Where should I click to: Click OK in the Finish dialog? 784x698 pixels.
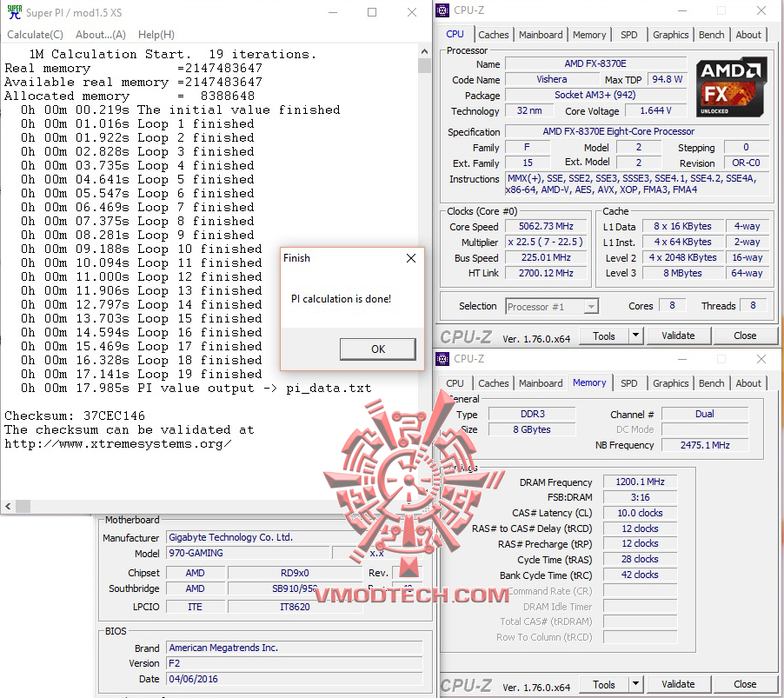point(378,349)
